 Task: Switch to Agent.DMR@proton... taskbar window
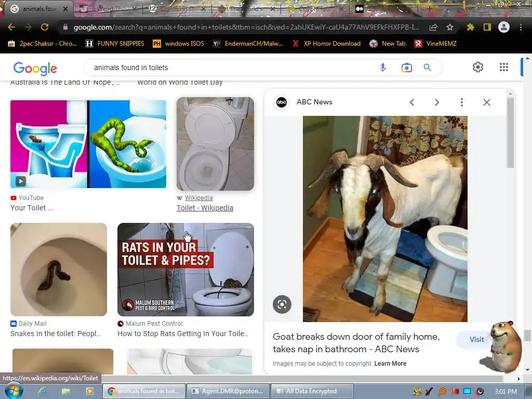[228, 391]
